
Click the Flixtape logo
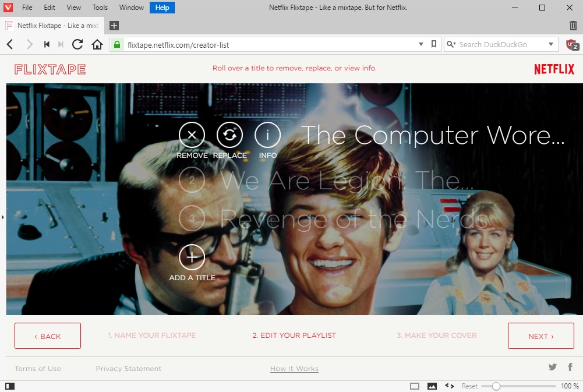[50, 69]
